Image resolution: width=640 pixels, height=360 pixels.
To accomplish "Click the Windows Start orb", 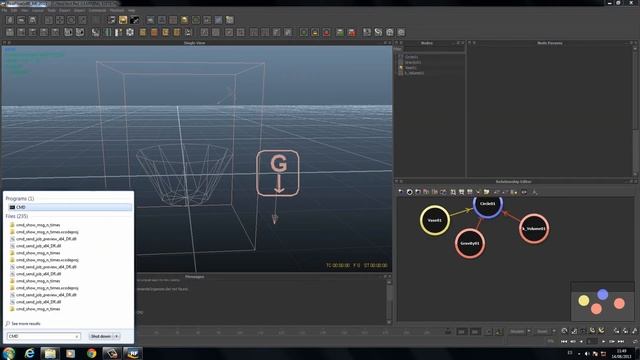I will [8, 353].
